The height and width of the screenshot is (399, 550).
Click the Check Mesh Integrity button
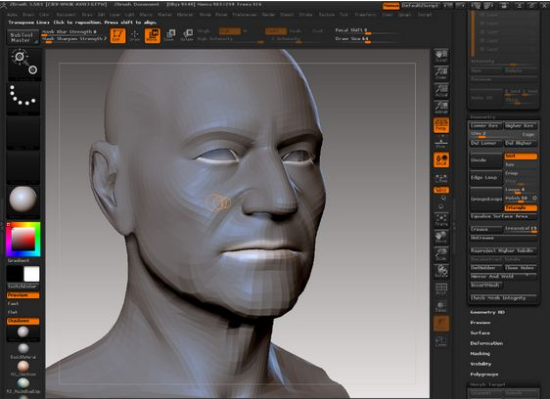(x=503, y=298)
